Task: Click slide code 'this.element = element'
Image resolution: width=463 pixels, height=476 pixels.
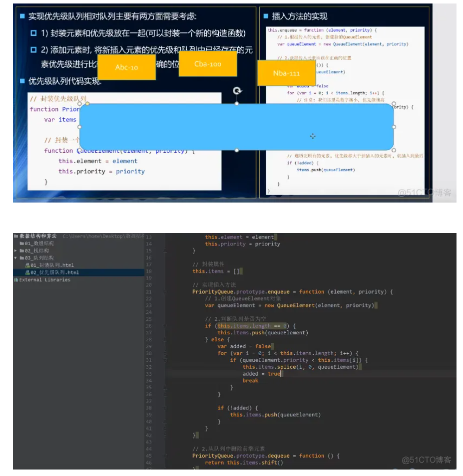Action: pos(98,161)
